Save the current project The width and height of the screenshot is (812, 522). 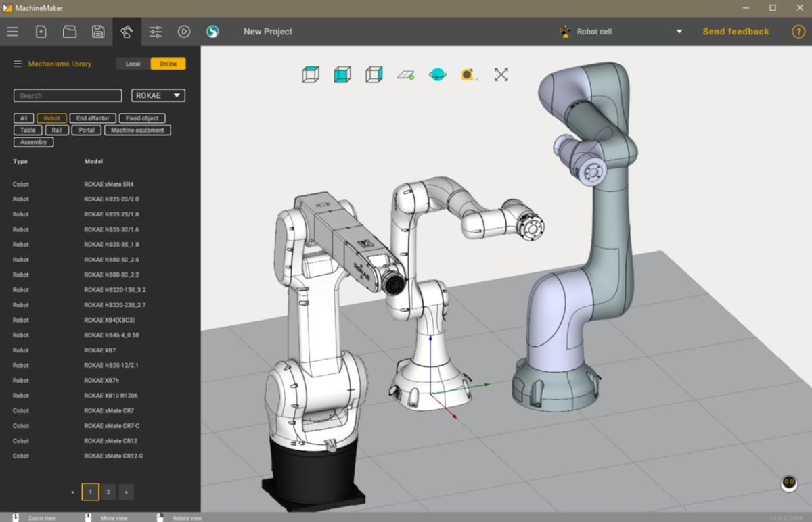point(98,31)
